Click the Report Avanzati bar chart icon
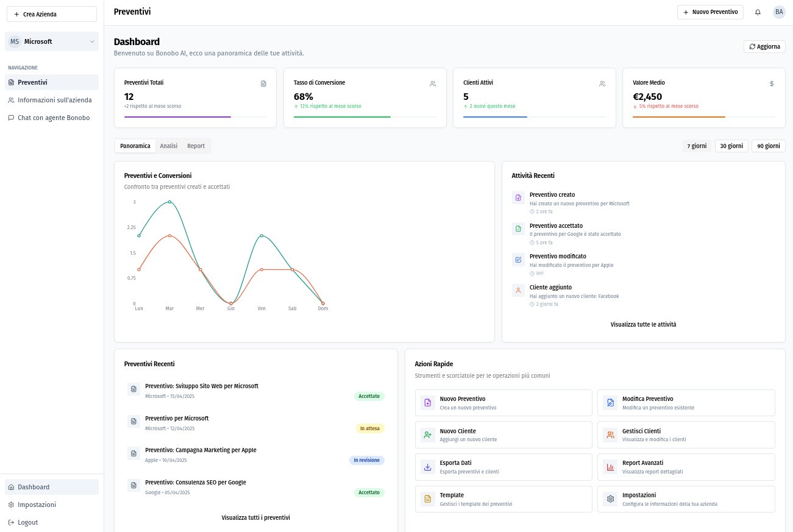The image size is (793, 532). [x=610, y=467]
